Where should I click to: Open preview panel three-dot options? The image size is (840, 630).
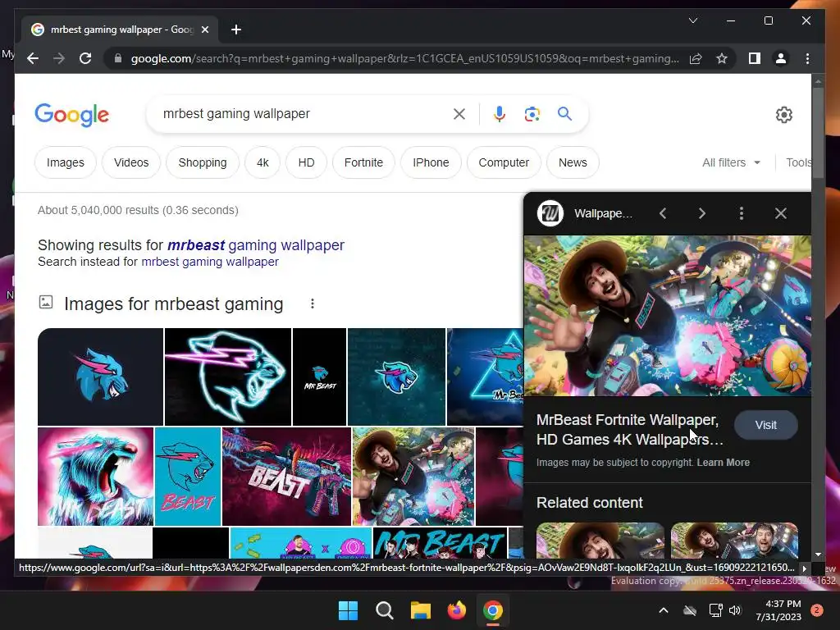(742, 213)
